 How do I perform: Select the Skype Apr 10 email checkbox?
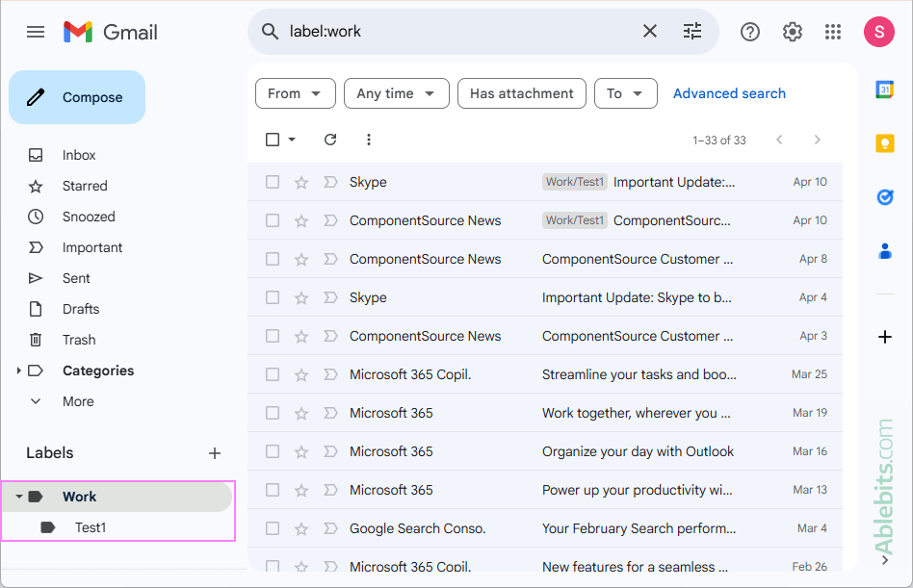pos(272,182)
